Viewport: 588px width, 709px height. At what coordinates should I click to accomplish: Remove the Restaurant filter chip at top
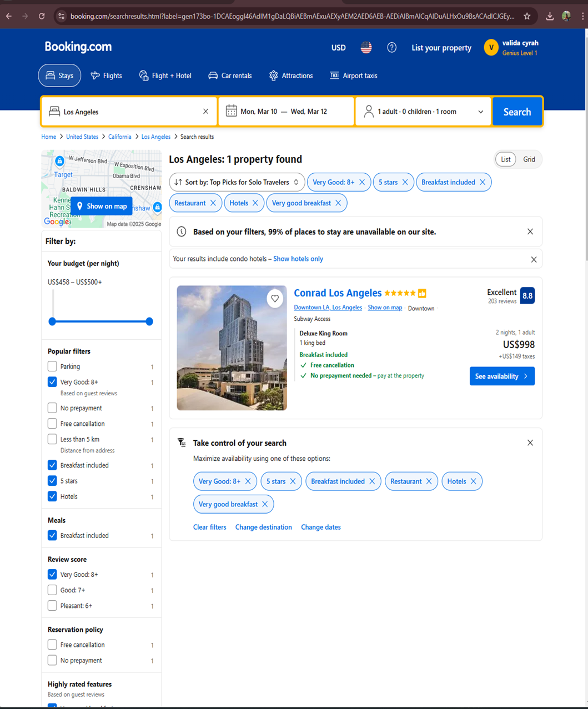213,203
